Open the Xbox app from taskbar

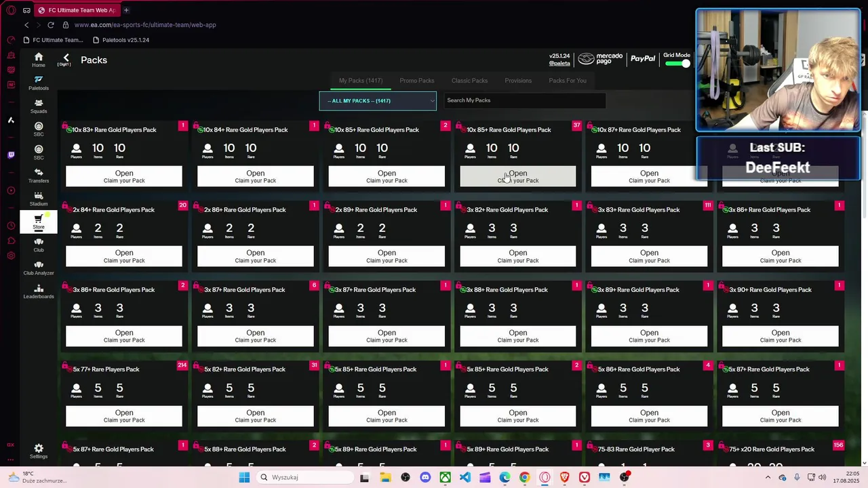[445, 477]
